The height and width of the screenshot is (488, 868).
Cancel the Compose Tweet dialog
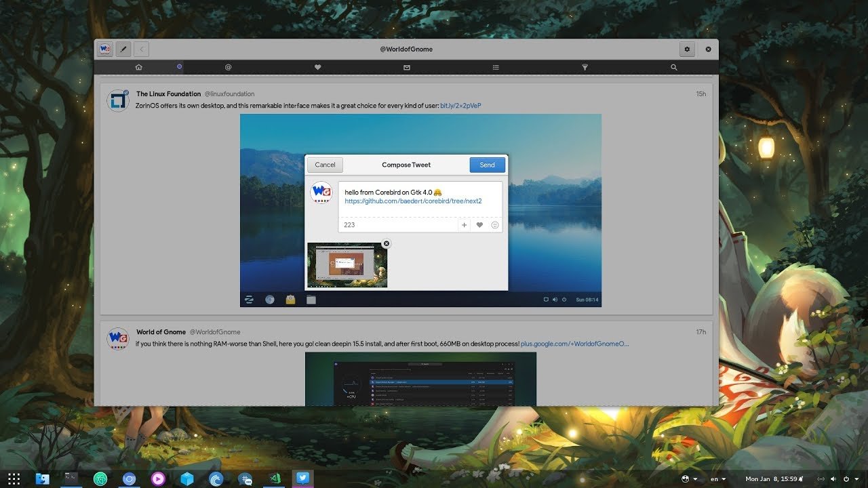coord(325,165)
